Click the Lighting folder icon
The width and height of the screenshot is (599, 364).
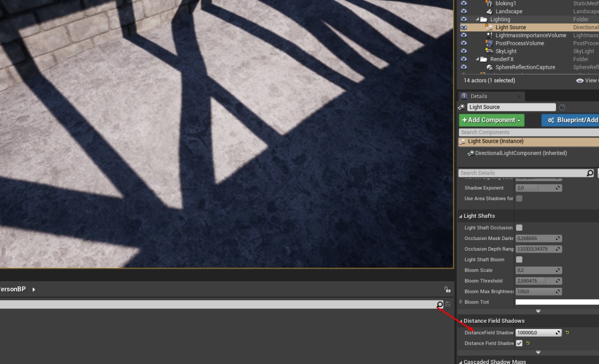coord(483,19)
